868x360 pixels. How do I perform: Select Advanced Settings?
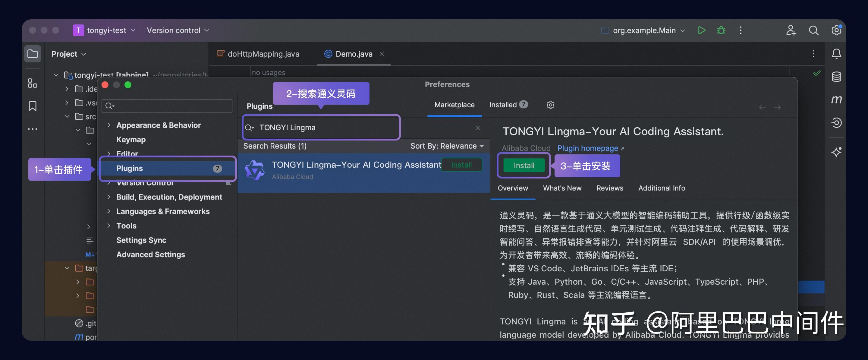coord(150,254)
